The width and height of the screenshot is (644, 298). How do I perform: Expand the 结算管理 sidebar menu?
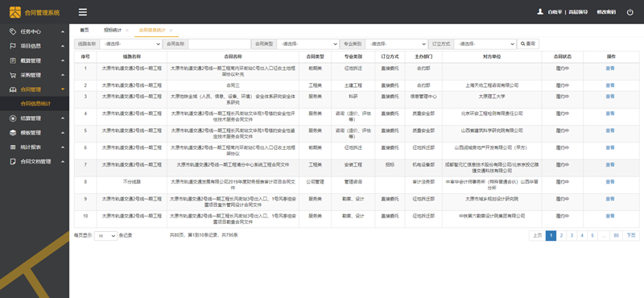pyautogui.click(x=35, y=118)
